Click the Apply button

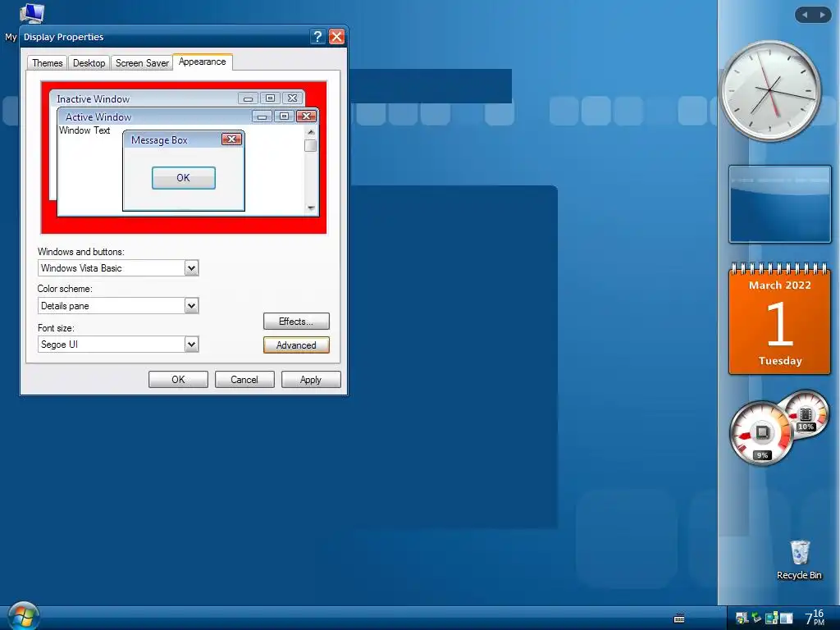tap(311, 379)
